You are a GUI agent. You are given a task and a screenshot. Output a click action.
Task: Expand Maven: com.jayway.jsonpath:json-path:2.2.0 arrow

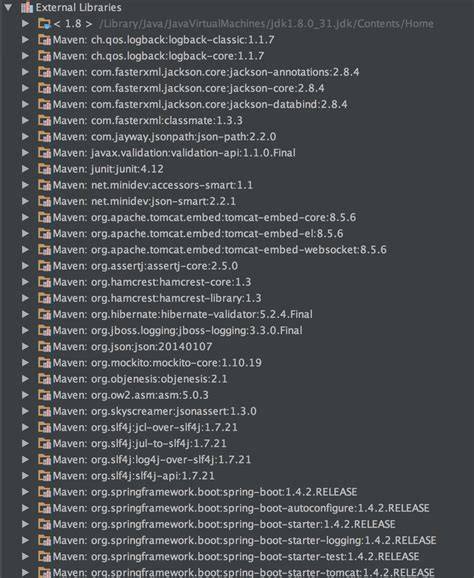pos(25,136)
